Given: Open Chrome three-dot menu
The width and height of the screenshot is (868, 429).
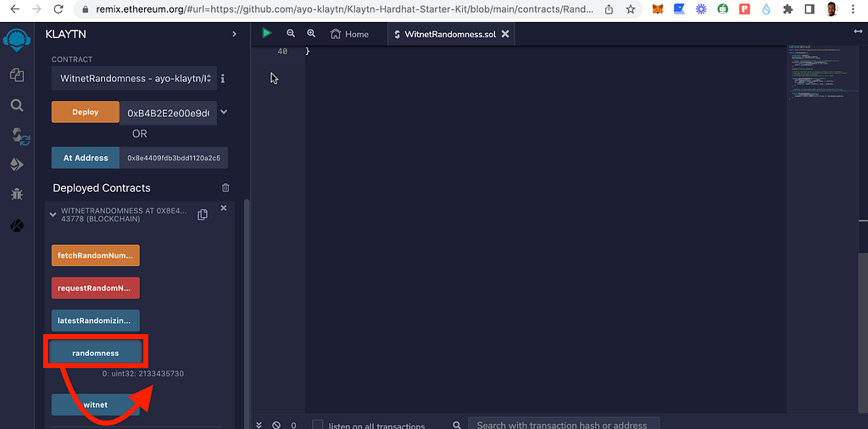Looking at the screenshot, I should (x=853, y=9).
